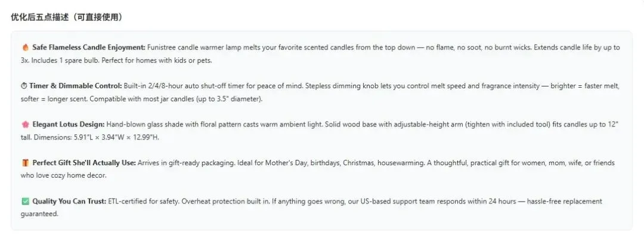Click 'Timer & Dimmable Control:' bold heading

point(76,86)
